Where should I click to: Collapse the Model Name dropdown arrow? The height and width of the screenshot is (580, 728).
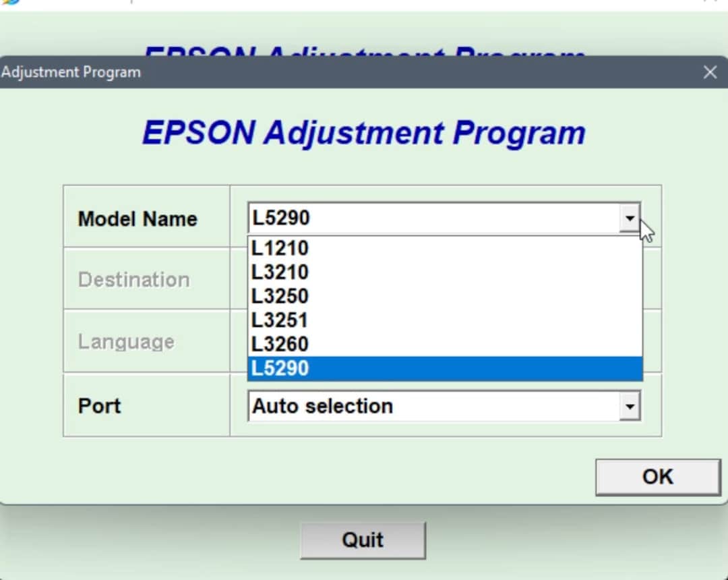[x=630, y=218]
